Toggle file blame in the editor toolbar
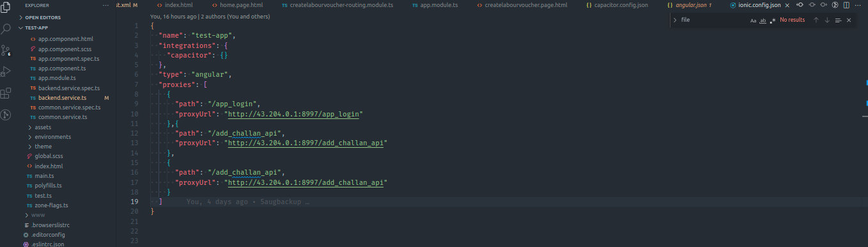The image size is (868, 247). pyautogui.click(x=812, y=5)
